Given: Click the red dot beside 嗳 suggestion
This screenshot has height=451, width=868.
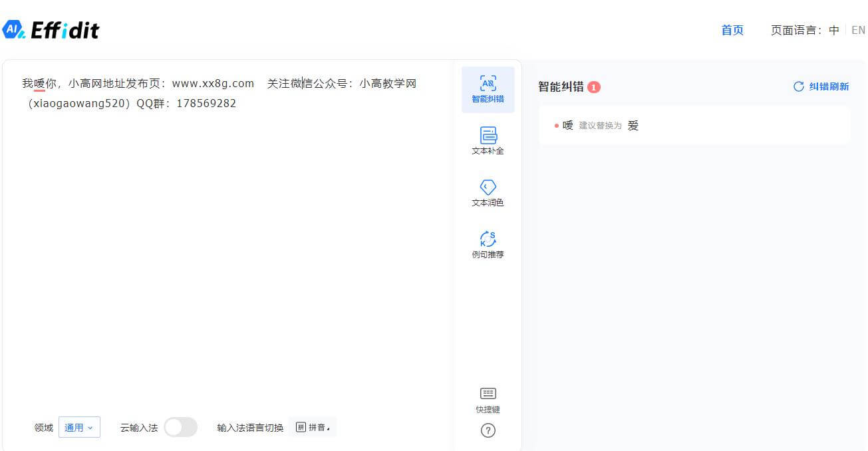Looking at the screenshot, I should 557,125.
